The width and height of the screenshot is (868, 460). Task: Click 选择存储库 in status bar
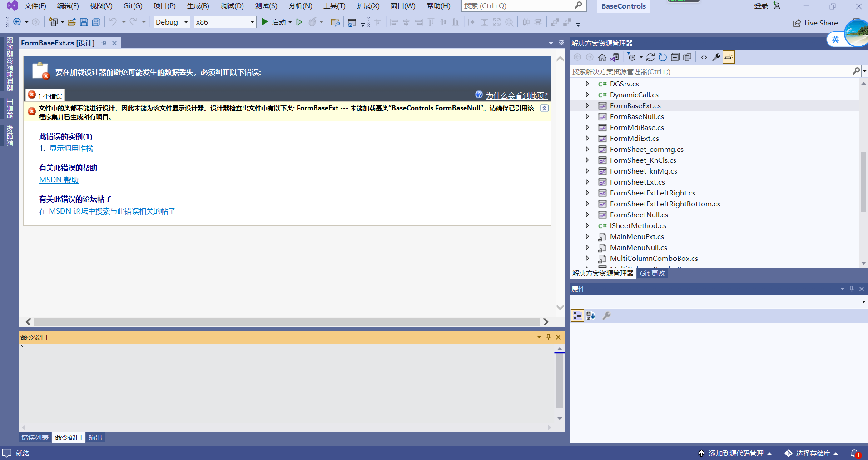(x=812, y=453)
